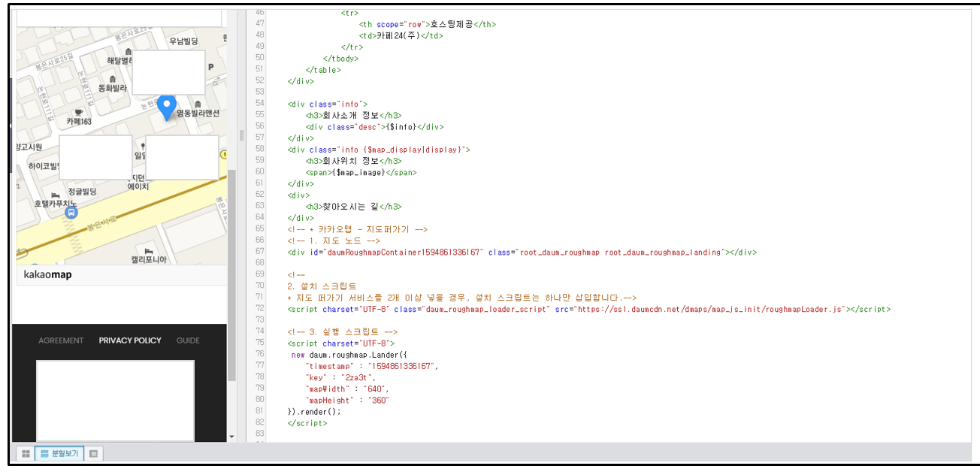Click the mapHeight value 360
The height and width of the screenshot is (475, 980).
(379, 400)
